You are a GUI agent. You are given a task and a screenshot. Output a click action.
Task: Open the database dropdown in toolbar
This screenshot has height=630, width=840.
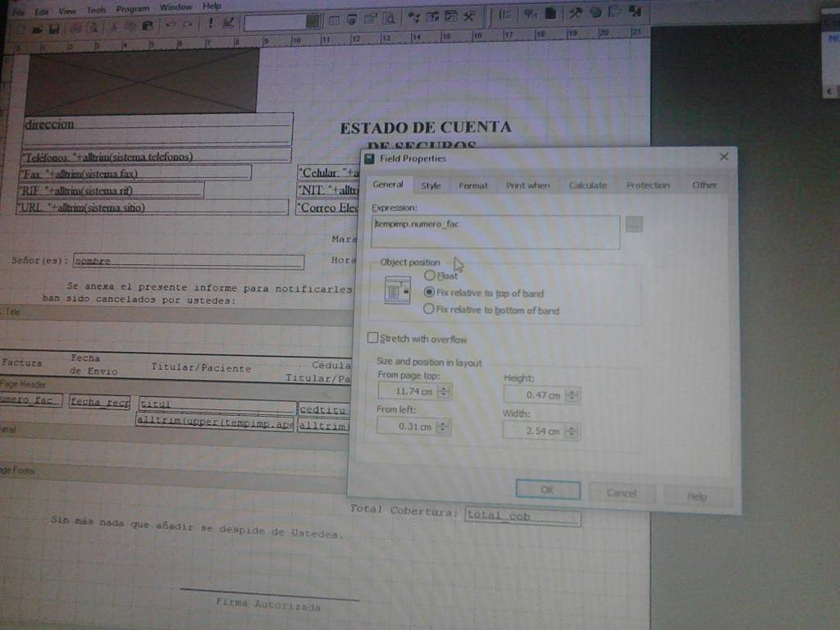point(313,21)
